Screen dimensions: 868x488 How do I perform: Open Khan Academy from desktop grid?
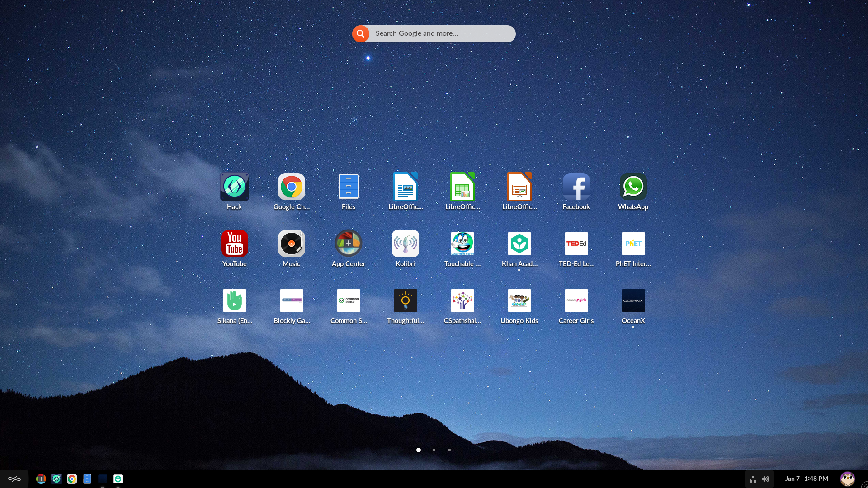click(519, 244)
